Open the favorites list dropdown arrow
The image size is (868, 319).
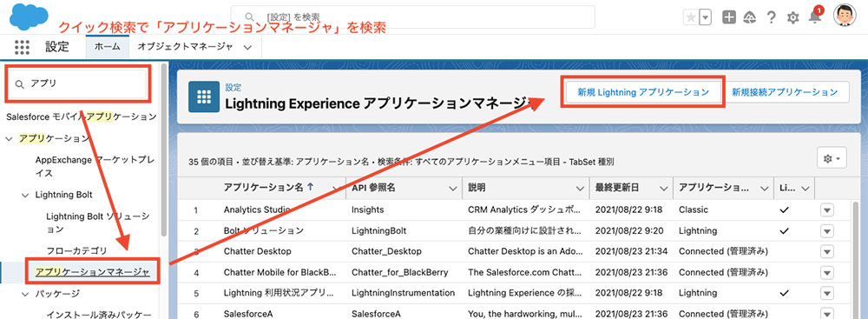point(705,17)
